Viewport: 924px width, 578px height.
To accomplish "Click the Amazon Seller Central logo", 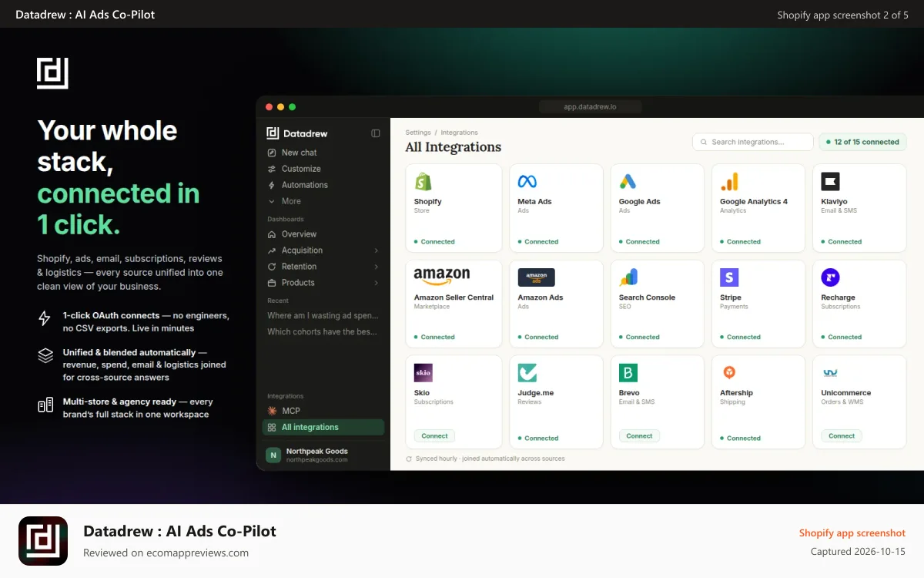I will (441, 277).
